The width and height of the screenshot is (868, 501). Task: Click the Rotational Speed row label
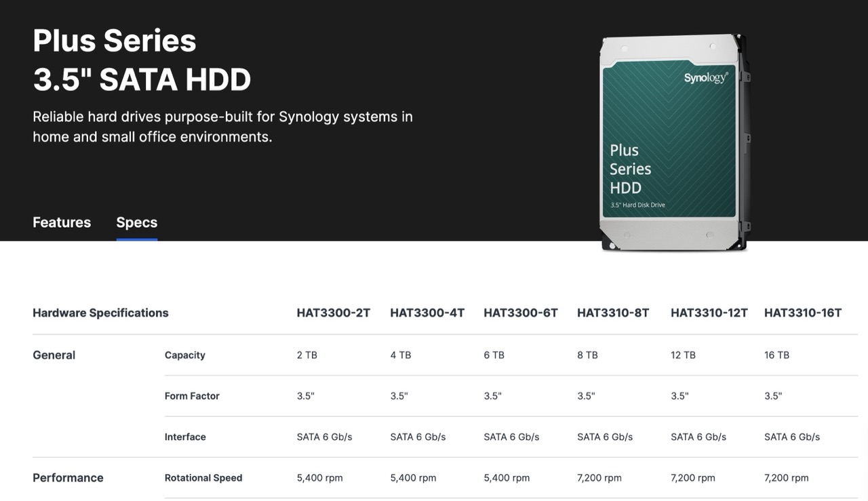203,478
